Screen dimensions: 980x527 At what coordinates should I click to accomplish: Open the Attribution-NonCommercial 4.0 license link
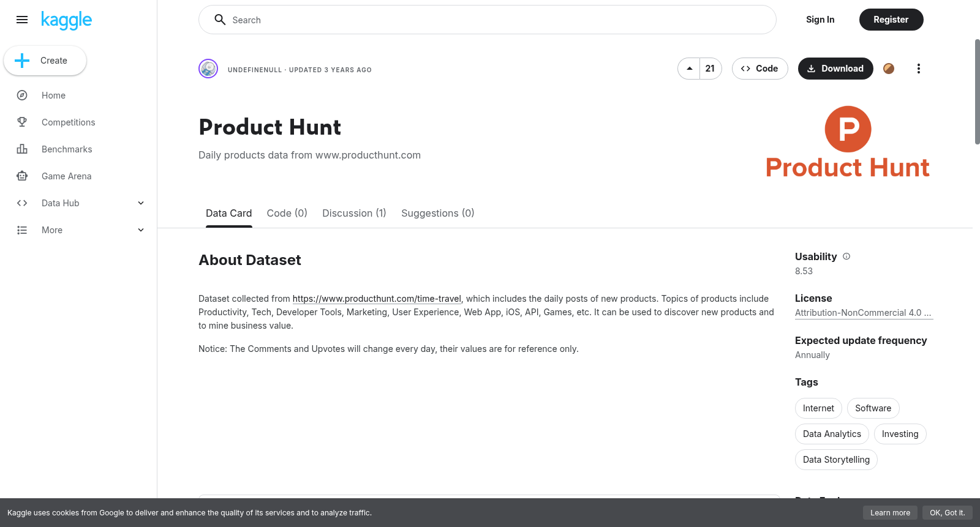(864, 313)
